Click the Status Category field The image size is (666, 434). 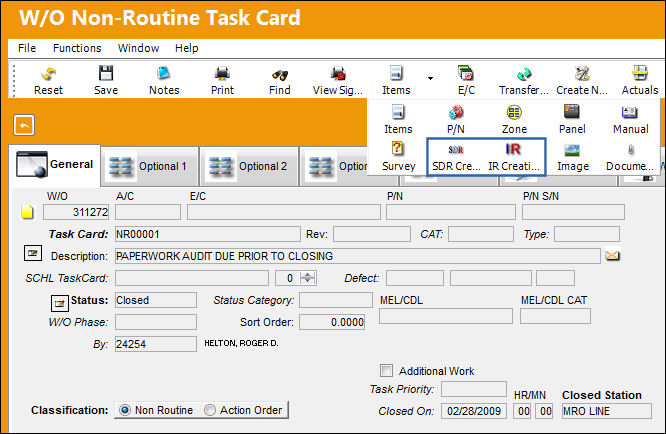click(336, 300)
